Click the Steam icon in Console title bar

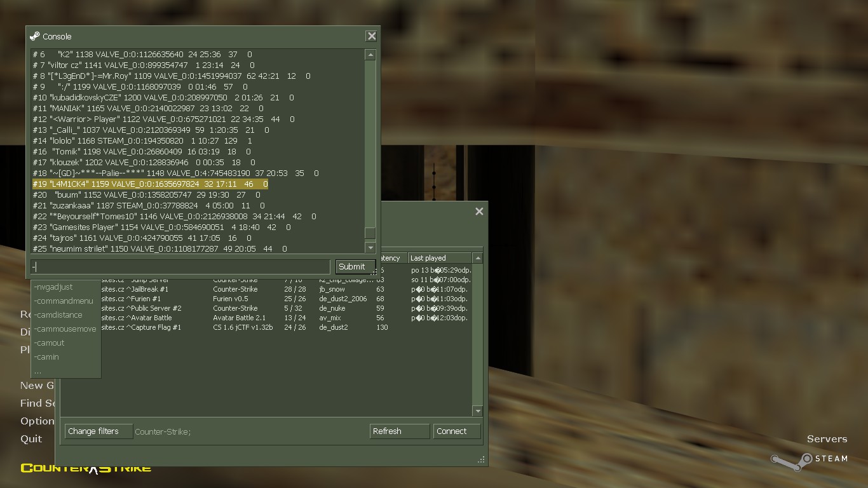[x=35, y=36]
